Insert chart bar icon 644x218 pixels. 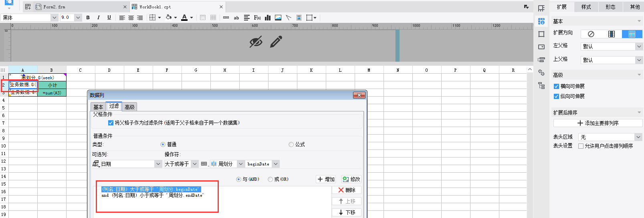pos(268,18)
